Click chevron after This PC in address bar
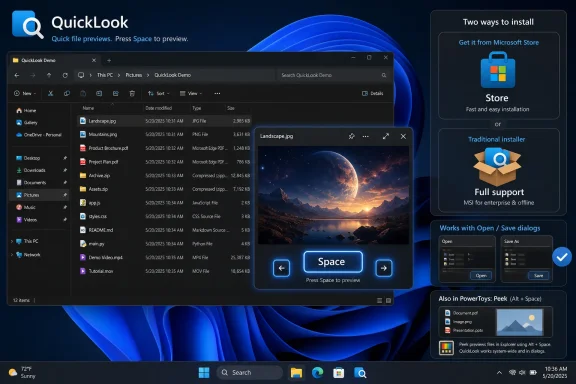The image size is (576, 384). pos(119,75)
